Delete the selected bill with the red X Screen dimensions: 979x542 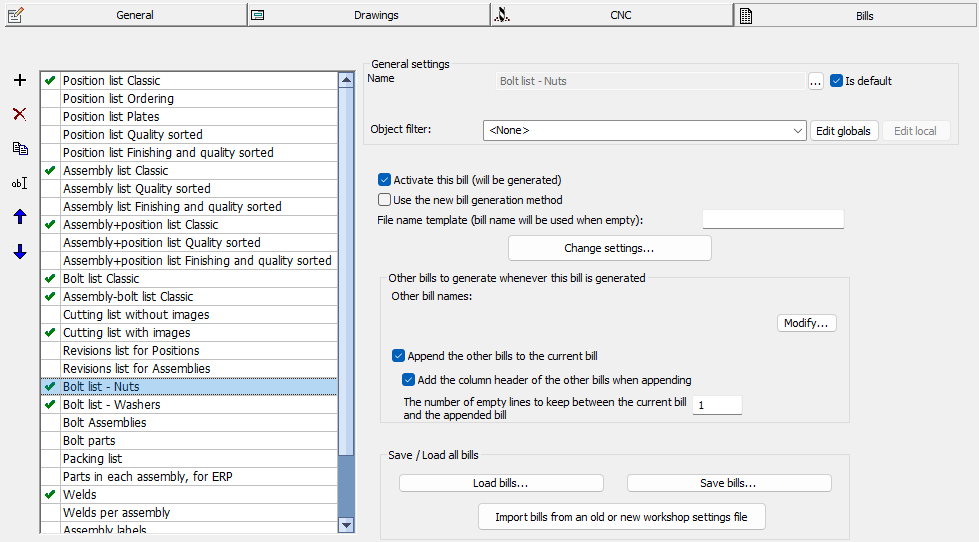tap(20, 114)
